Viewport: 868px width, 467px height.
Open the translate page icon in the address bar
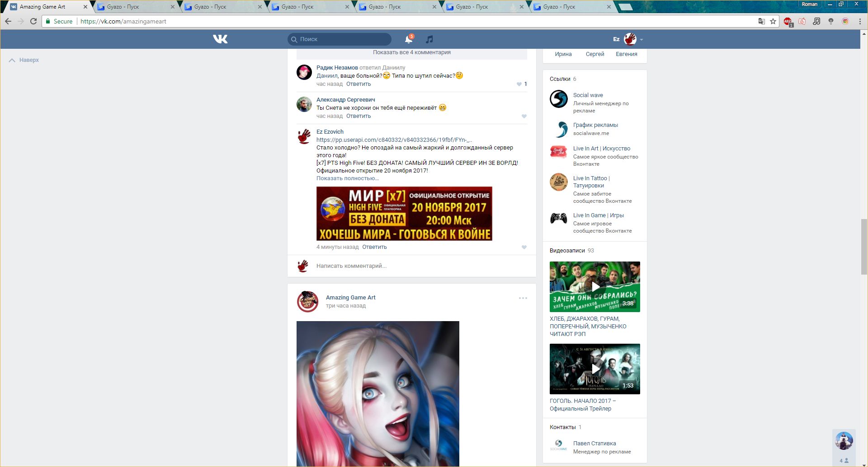pyautogui.click(x=762, y=21)
